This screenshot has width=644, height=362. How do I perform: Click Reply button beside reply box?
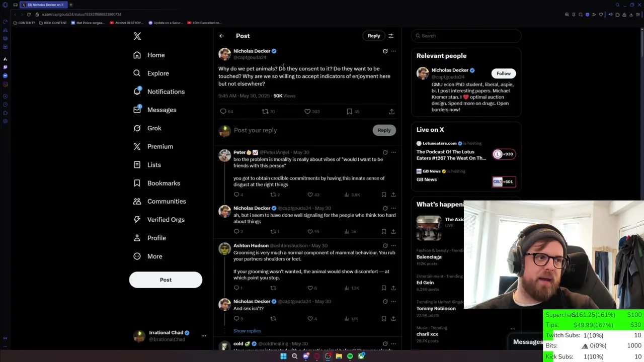click(384, 130)
